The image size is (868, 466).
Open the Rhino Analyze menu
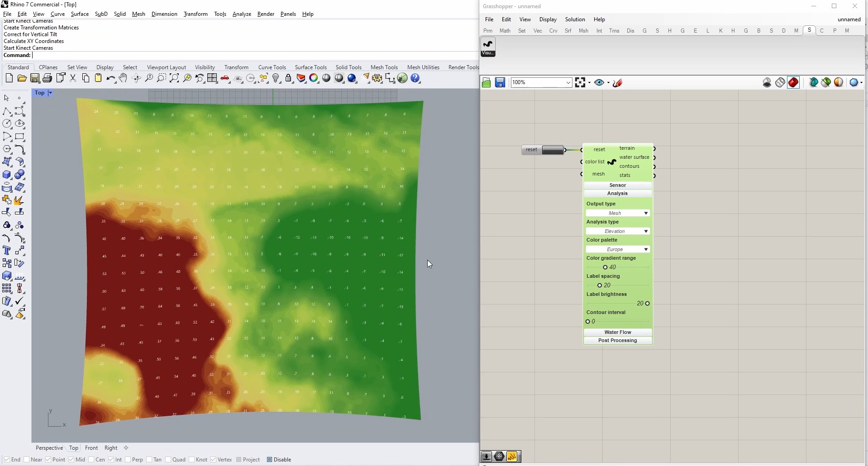(x=242, y=14)
